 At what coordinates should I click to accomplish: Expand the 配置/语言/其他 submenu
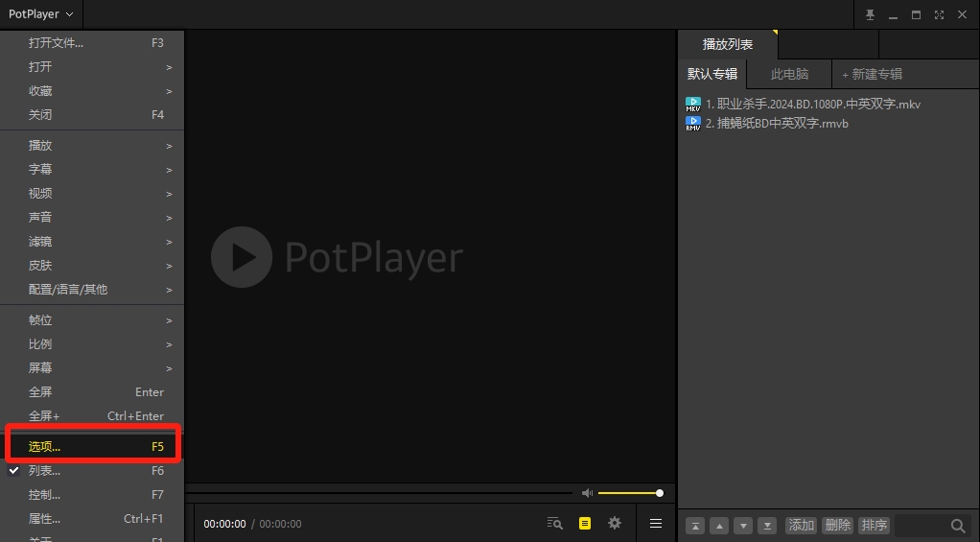pyautogui.click(x=92, y=290)
